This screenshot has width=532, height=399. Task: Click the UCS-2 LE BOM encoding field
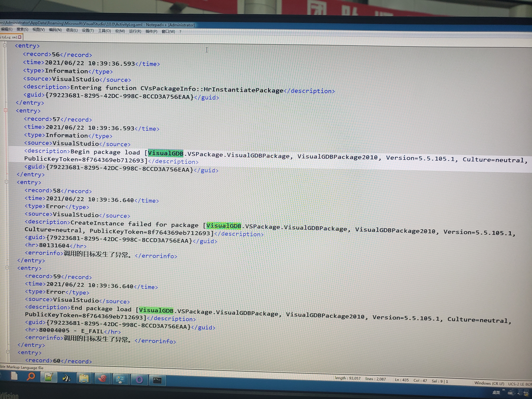click(520, 384)
